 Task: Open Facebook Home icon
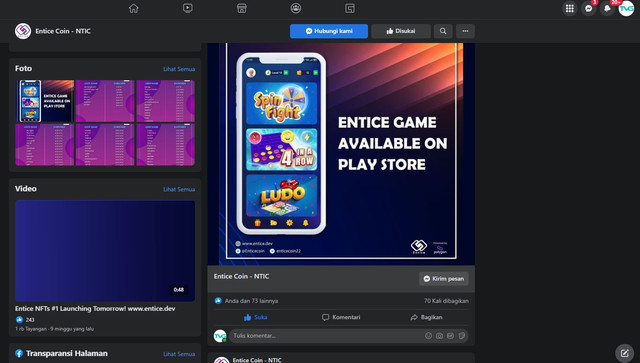tap(133, 8)
